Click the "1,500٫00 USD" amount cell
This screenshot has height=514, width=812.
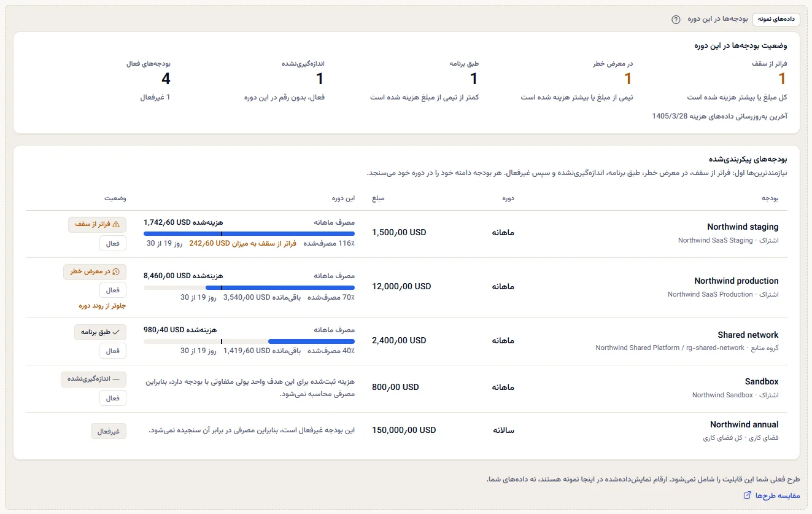[399, 233]
